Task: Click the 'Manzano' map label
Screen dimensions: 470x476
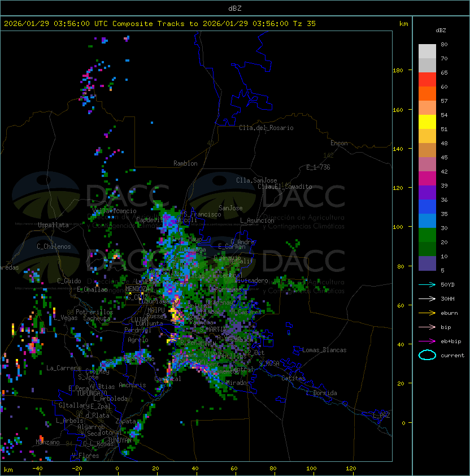Action: pos(47,442)
